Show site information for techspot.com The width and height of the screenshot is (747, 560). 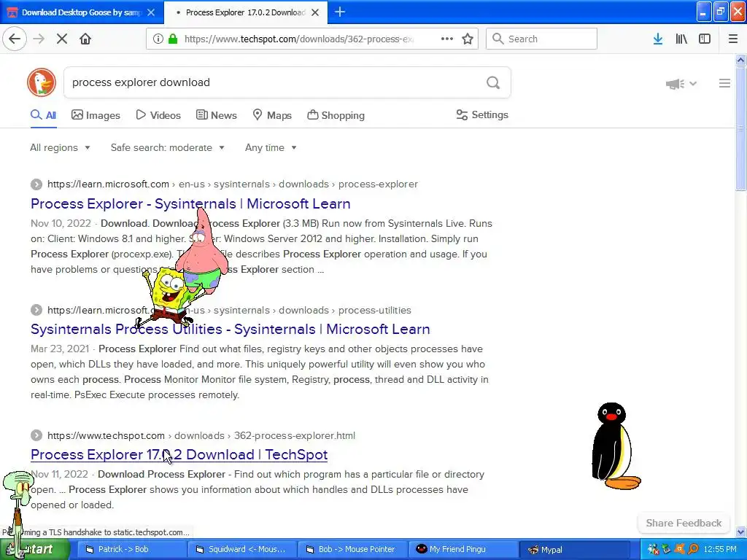(x=158, y=39)
